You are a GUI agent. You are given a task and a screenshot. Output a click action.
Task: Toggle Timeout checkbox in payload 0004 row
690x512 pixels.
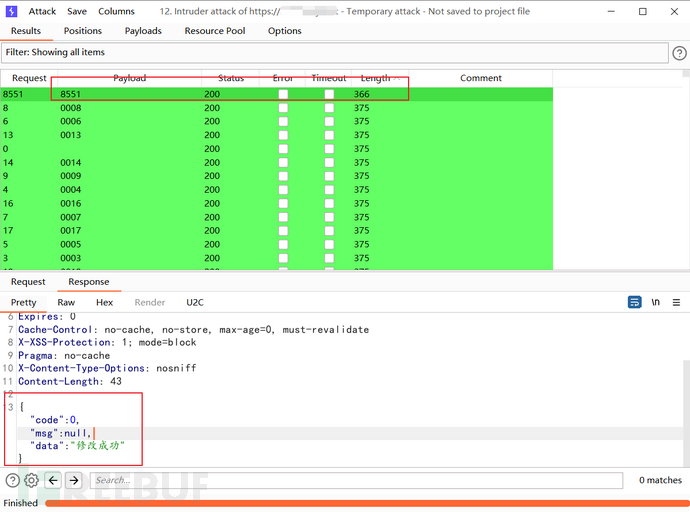click(329, 190)
